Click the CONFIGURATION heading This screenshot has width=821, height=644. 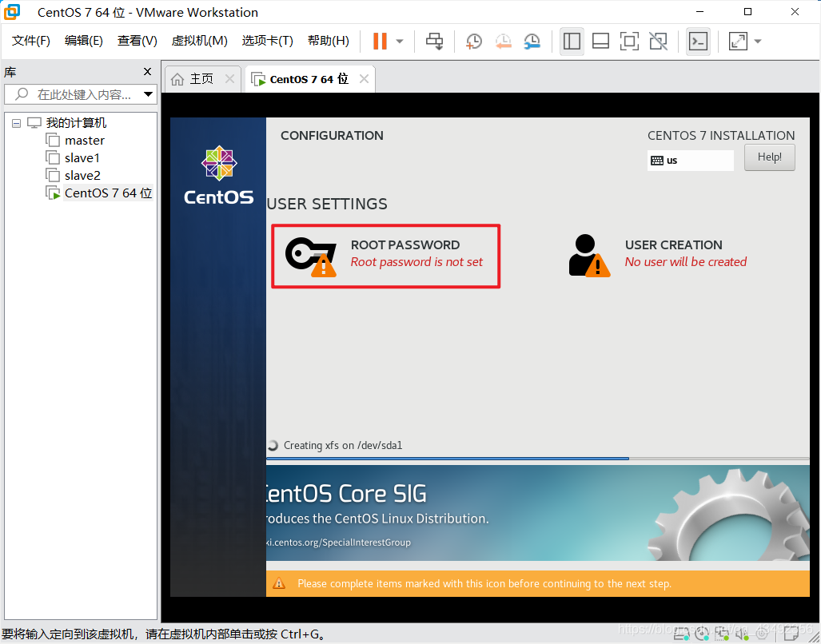click(332, 136)
